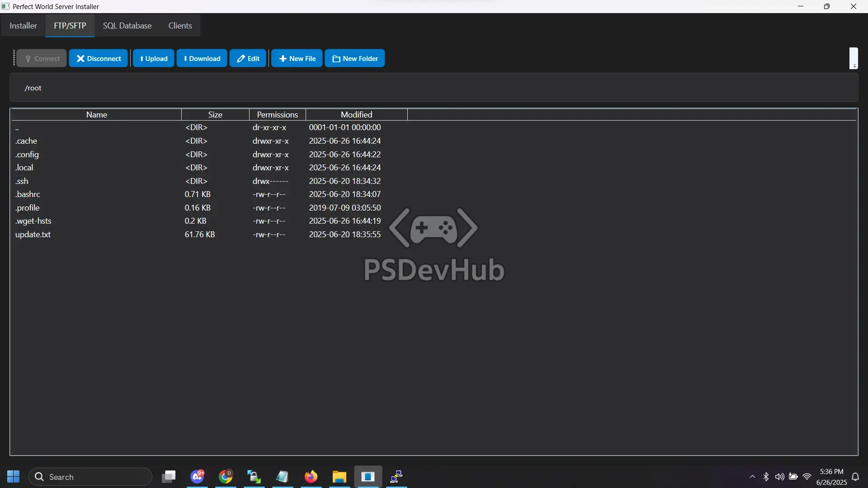Select the .bashrc file
This screenshot has height=488, width=868.
coord(434,194)
